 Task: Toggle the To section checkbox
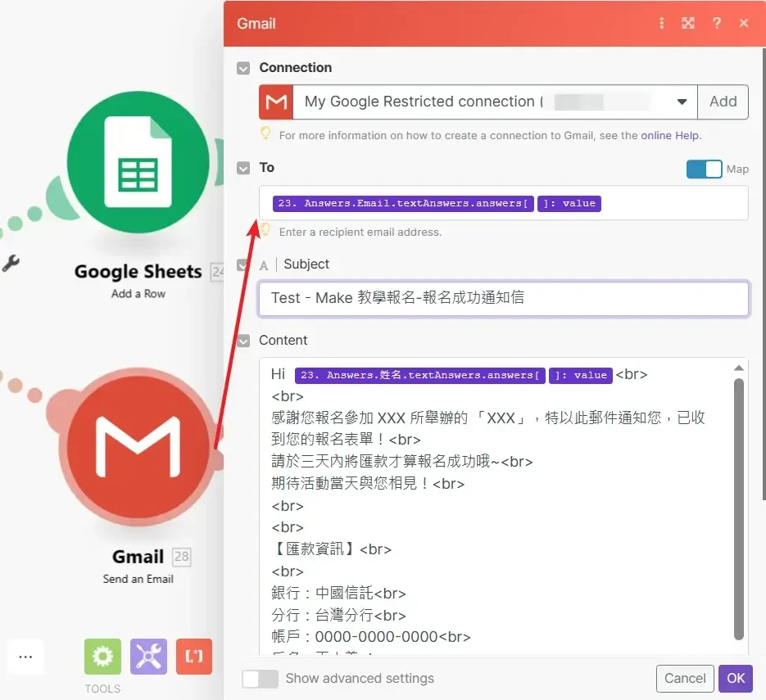(243, 168)
